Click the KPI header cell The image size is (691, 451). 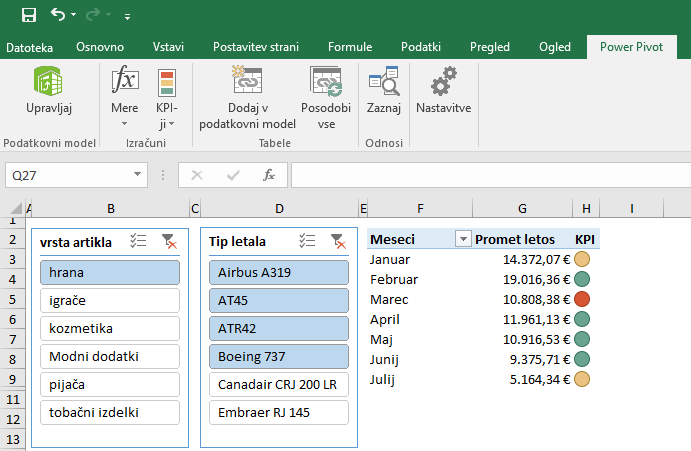pyautogui.click(x=585, y=239)
